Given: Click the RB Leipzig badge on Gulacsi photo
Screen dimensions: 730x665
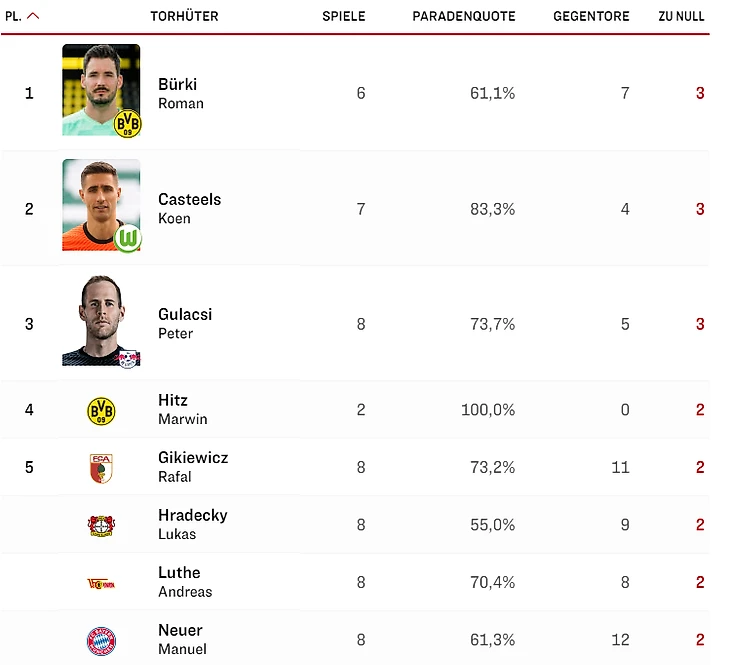Looking at the screenshot, I should pos(128,359).
